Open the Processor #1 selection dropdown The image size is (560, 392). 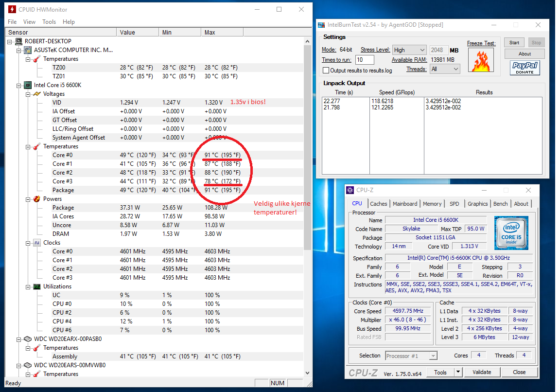(433, 356)
